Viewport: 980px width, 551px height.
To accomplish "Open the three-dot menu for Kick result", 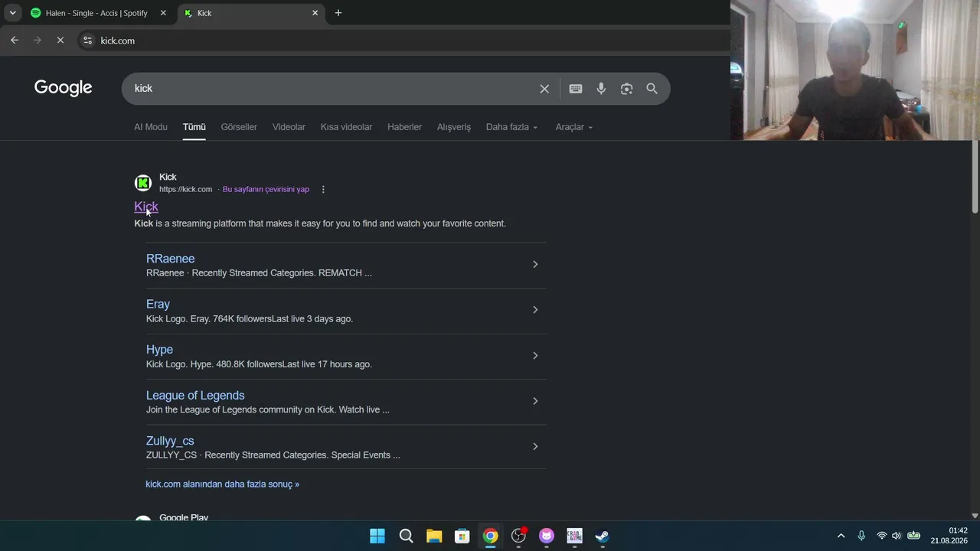I will tap(323, 189).
